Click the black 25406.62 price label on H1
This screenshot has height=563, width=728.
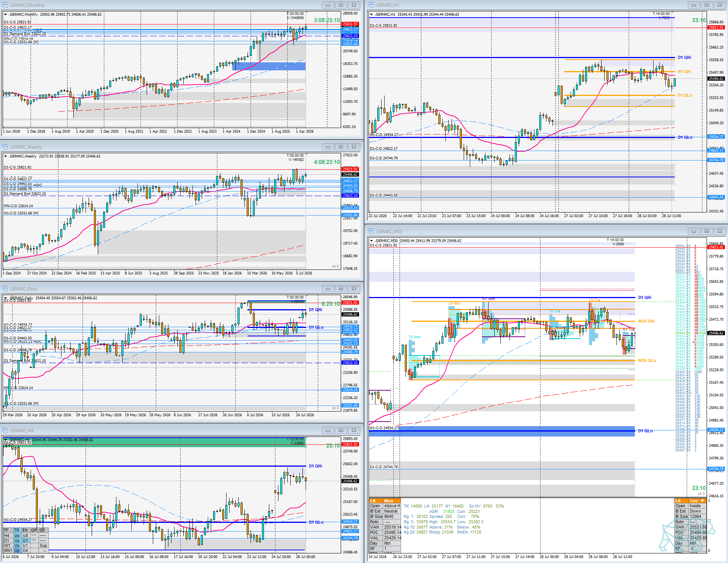(716, 79)
